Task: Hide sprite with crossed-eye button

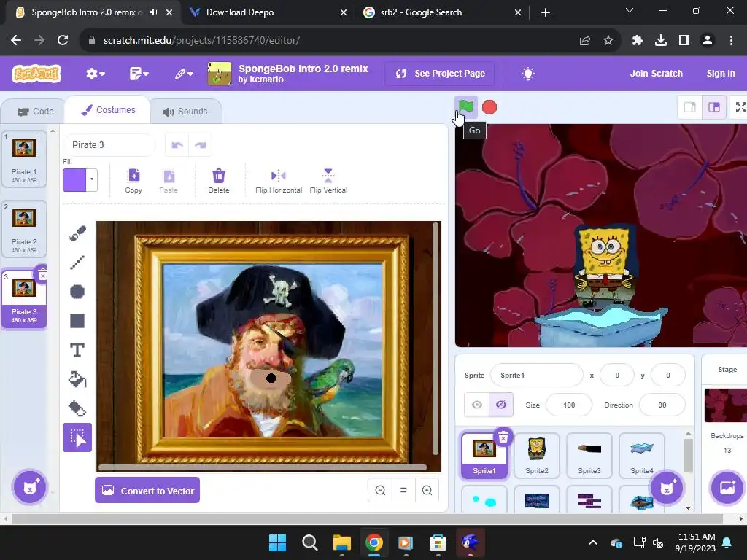Action: [500, 405]
